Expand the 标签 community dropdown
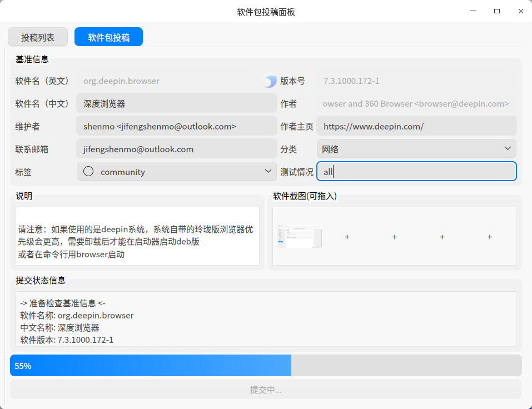This screenshot has height=409, width=532. point(177,171)
